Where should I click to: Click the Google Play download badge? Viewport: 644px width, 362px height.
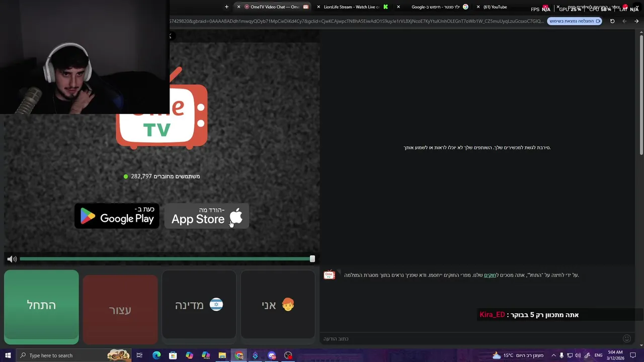117,216
